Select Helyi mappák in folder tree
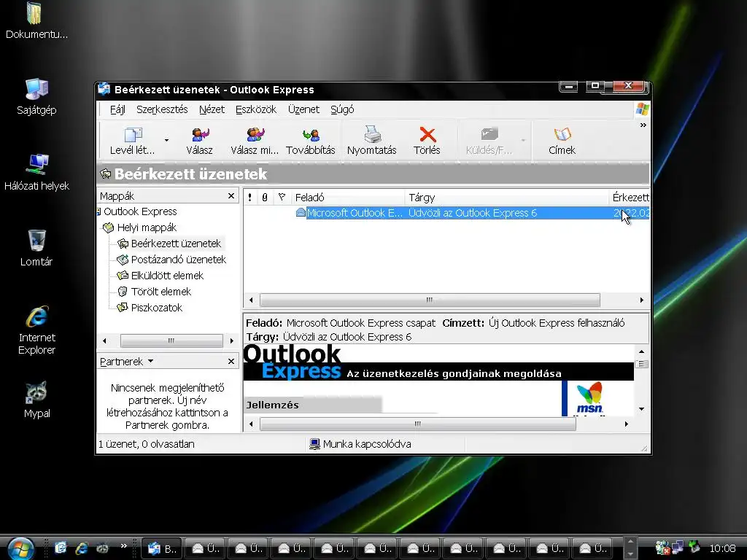The image size is (747, 560). pyautogui.click(x=147, y=227)
